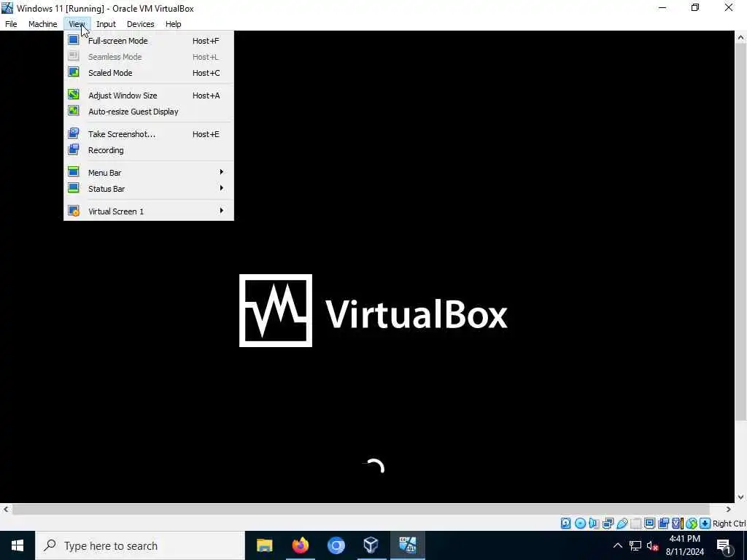This screenshot has width=747, height=560.
Task: Click the Status Bar entry icon
Action: [74, 187]
